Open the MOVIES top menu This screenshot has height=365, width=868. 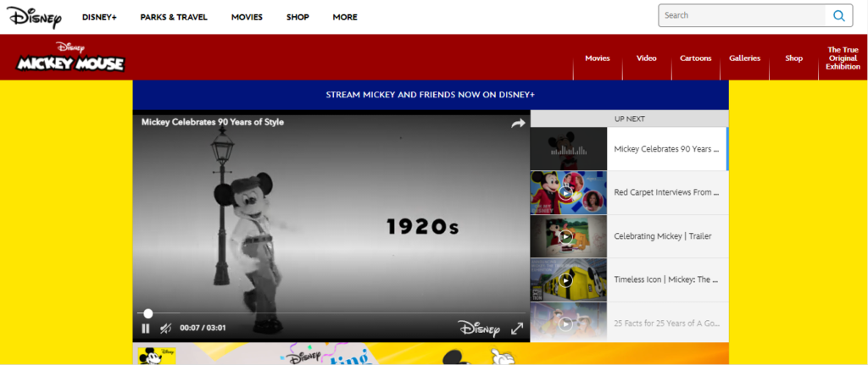click(247, 17)
